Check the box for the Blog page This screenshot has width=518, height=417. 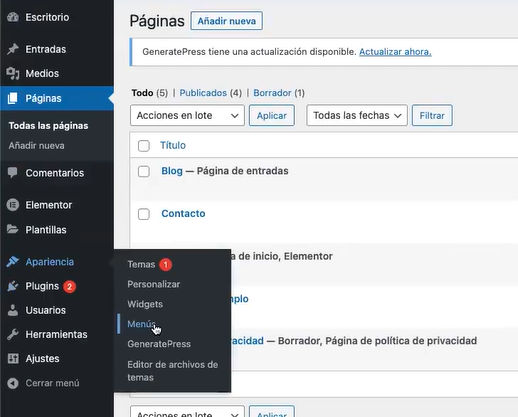(x=144, y=171)
